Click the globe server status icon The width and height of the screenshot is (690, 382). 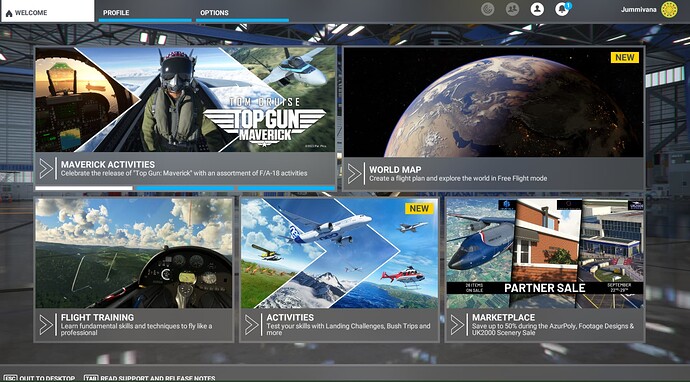pos(488,9)
